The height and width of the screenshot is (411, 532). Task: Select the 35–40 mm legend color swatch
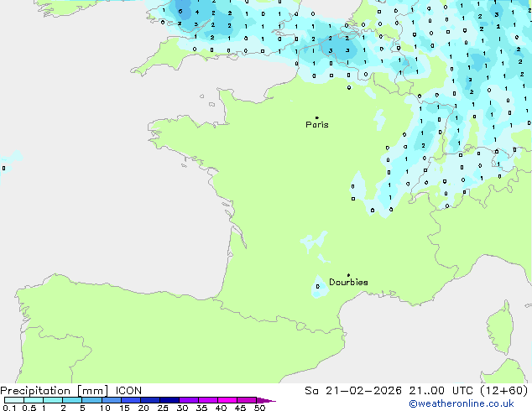208,400
